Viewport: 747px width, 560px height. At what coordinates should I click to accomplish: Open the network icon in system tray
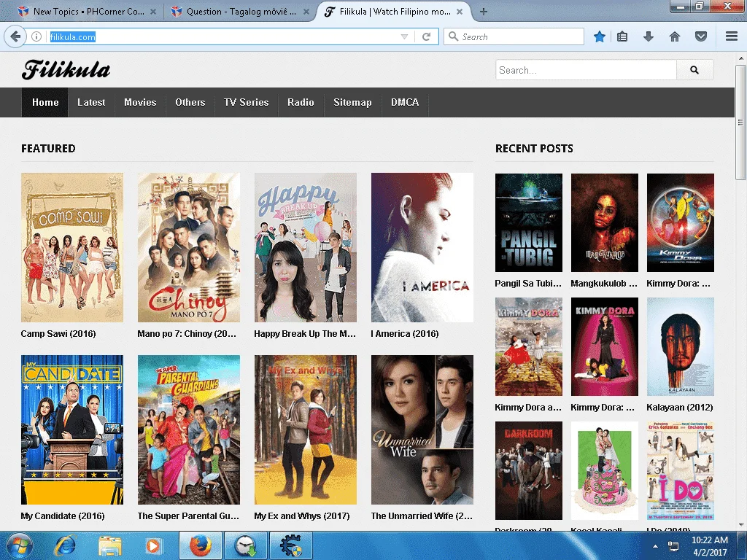pyautogui.click(x=673, y=546)
